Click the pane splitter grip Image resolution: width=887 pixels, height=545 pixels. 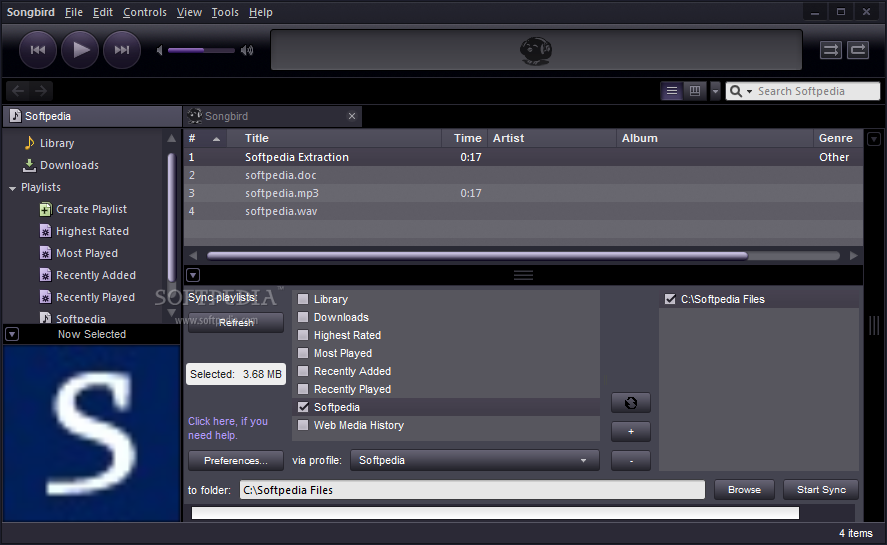(x=523, y=276)
